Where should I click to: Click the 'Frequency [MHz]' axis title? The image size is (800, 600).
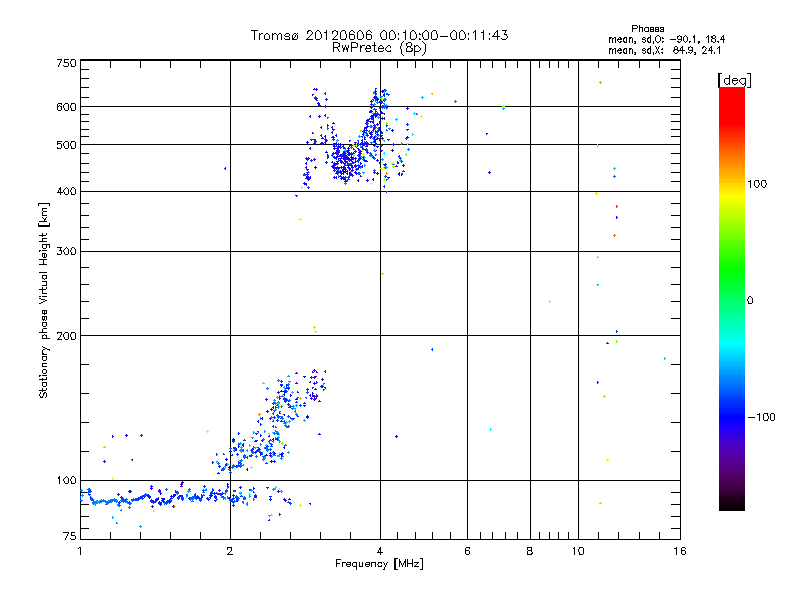point(379,564)
